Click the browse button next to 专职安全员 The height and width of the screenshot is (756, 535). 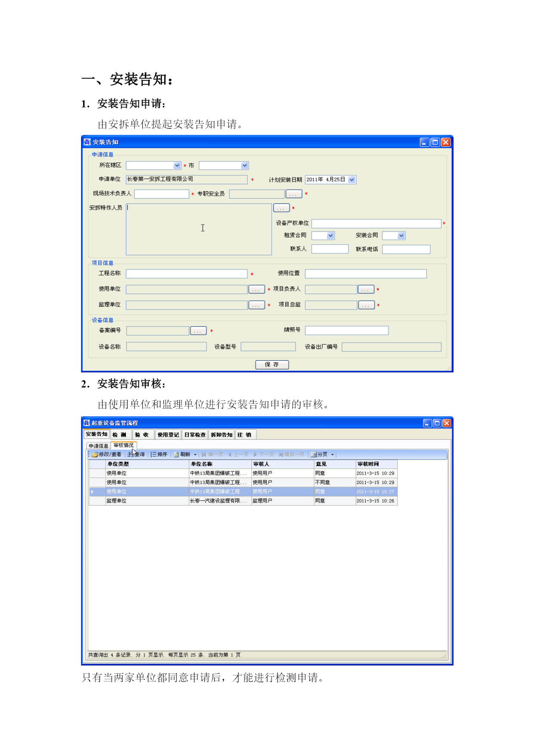pyautogui.click(x=294, y=194)
